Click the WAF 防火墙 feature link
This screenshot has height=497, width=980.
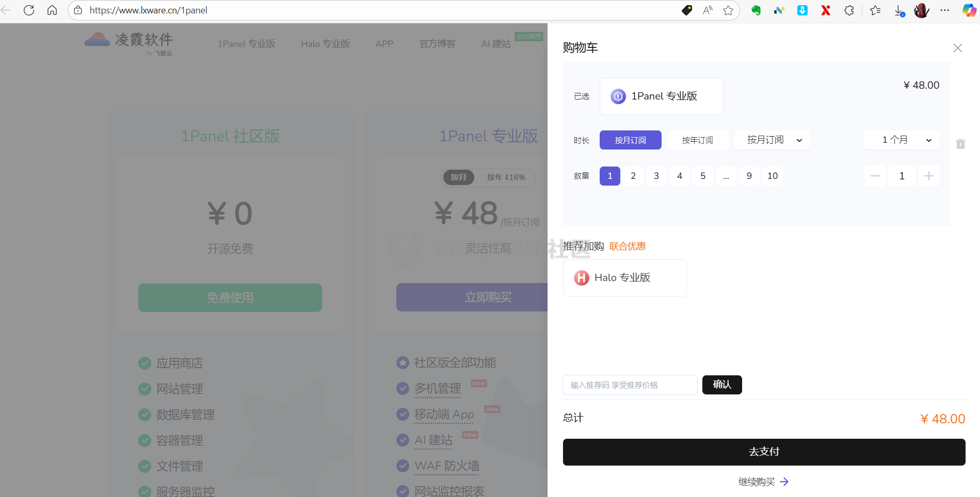tap(447, 466)
